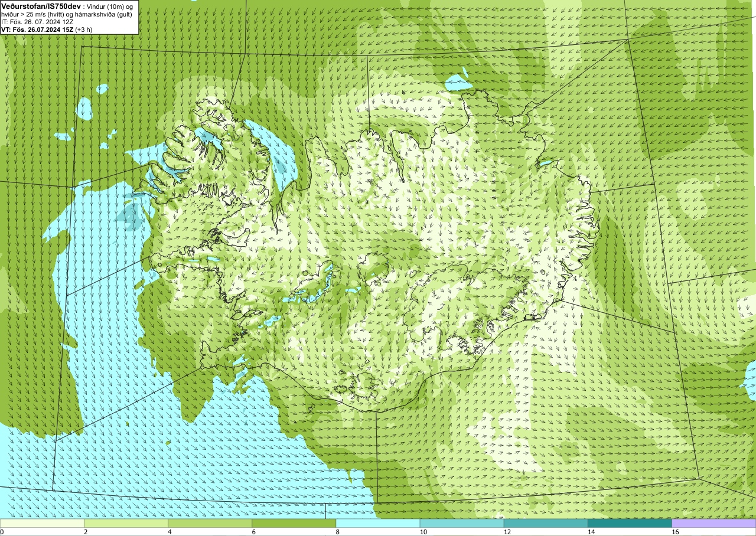Click the 'Veðurstofan/IS750dev' title text
This screenshot has height=536, width=756.
click(41, 5)
